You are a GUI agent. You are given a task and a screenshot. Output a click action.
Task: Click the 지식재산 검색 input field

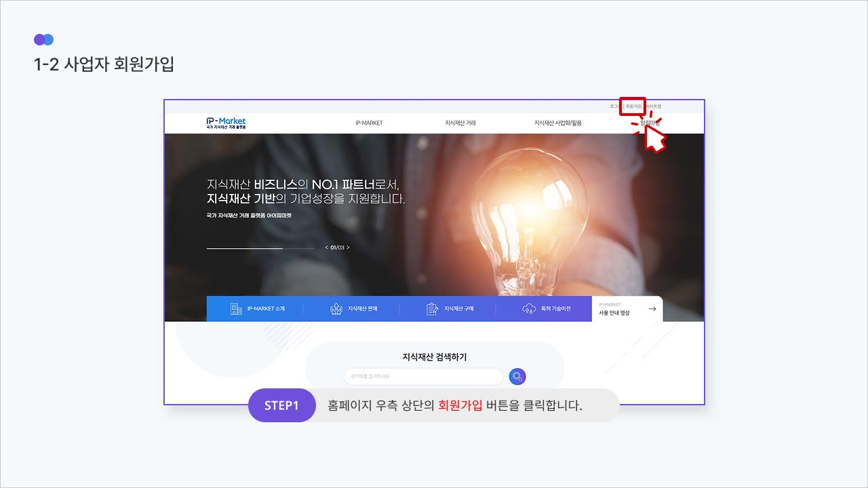tap(423, 376)
